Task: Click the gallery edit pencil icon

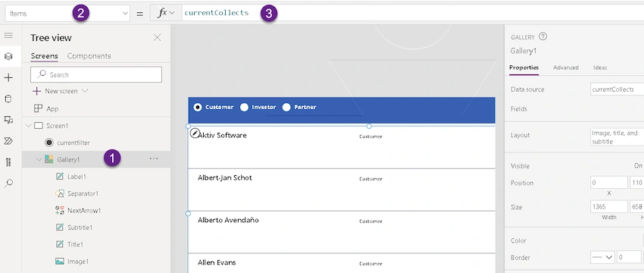Action: 195,133
